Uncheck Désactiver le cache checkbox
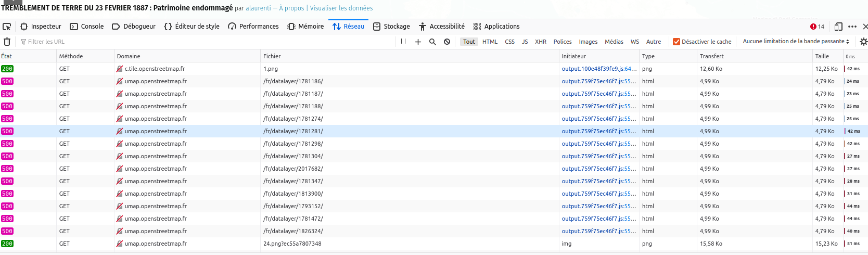This screenshot has width=868, height=255. [676, 42]
